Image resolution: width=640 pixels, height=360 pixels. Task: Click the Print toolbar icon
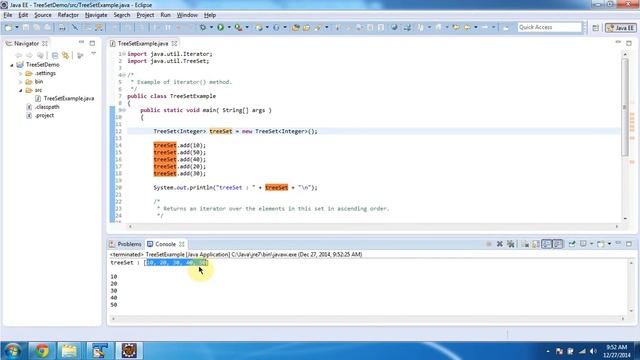coord(62,27)
